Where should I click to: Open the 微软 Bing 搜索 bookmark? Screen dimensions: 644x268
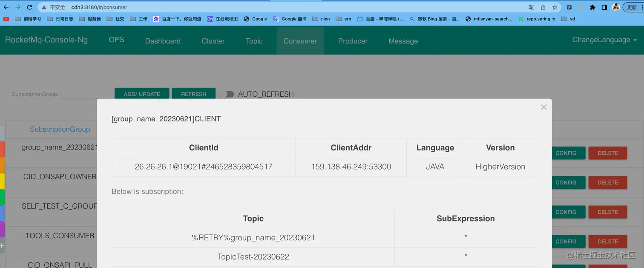[434, 19]
